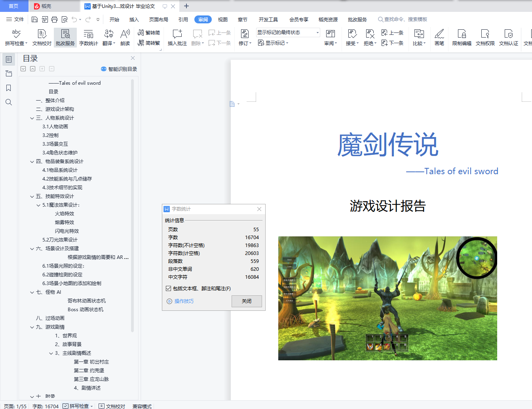The image size is (532, 409).
Task: Collapse the 五、技能特效设计 node
Action: pos(32,196)
